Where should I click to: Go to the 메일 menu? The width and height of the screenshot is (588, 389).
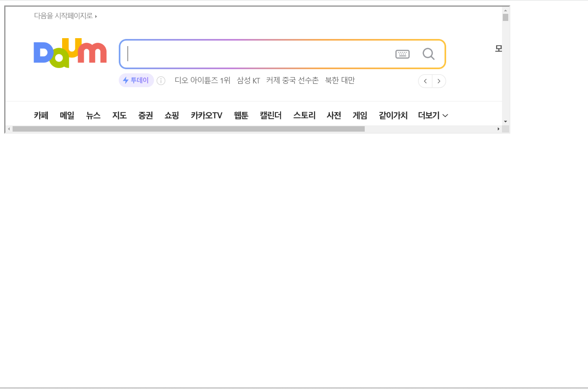tap(67, 115)
